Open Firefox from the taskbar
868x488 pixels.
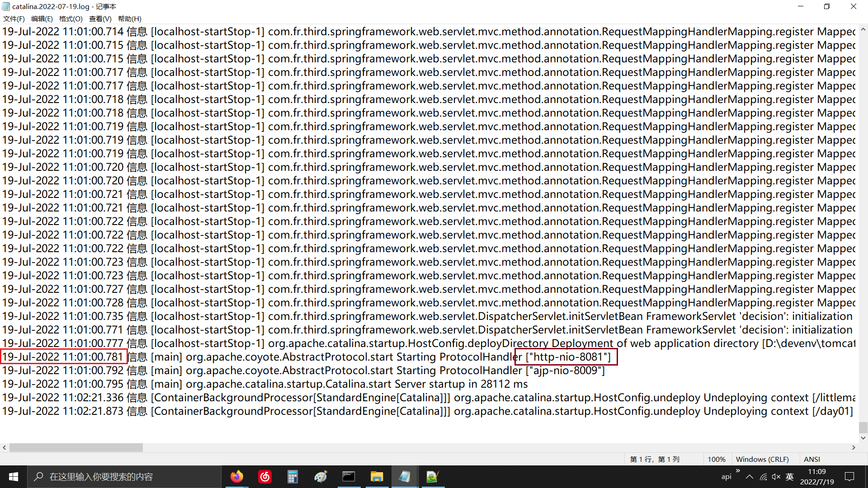coord(236,477)
